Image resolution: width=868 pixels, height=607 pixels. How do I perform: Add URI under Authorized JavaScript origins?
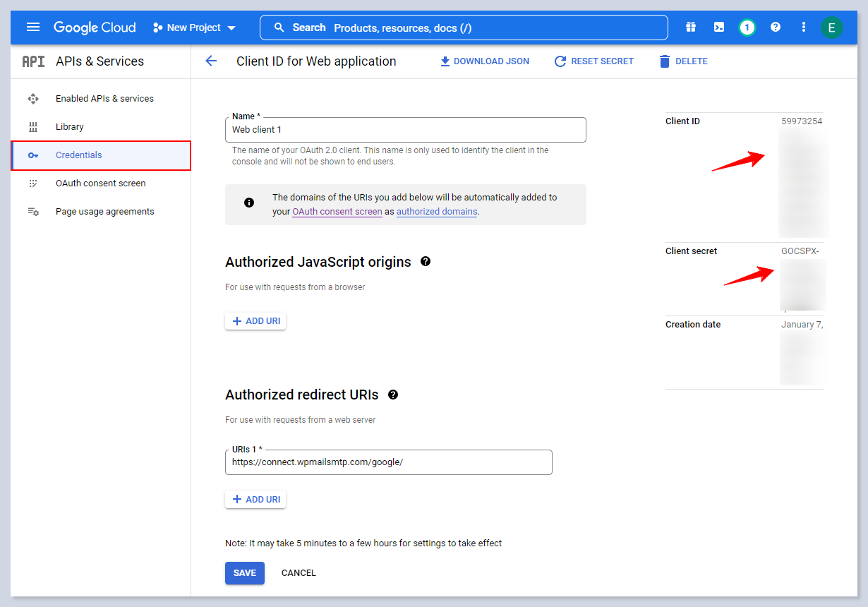pos(255,321)
